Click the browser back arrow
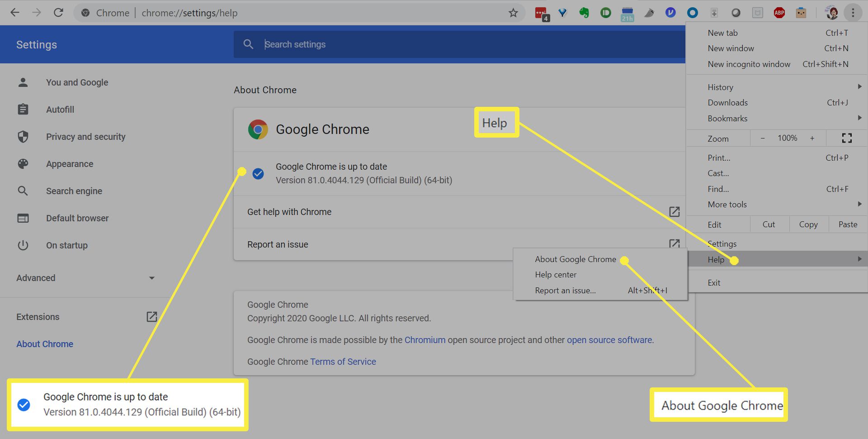Screen dimensions: 868x439 pyautogui.click(x=15, y=13)
